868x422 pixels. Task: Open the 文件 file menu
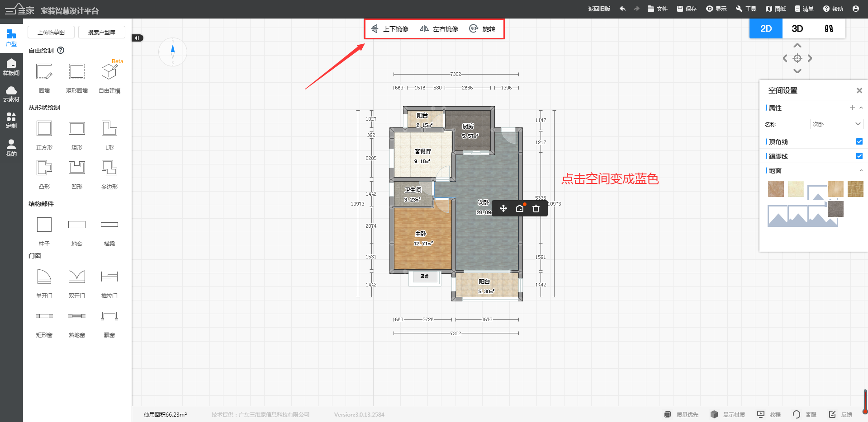coord(658,9)
